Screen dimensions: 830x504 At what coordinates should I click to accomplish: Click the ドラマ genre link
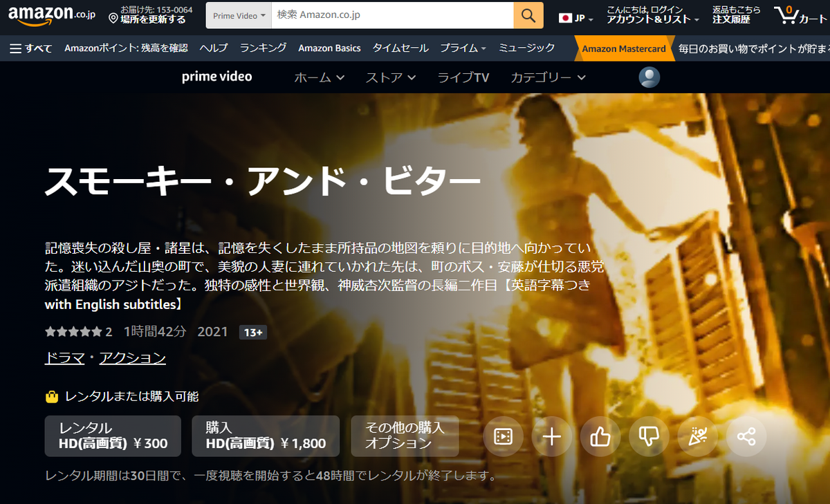pos(64,358)
